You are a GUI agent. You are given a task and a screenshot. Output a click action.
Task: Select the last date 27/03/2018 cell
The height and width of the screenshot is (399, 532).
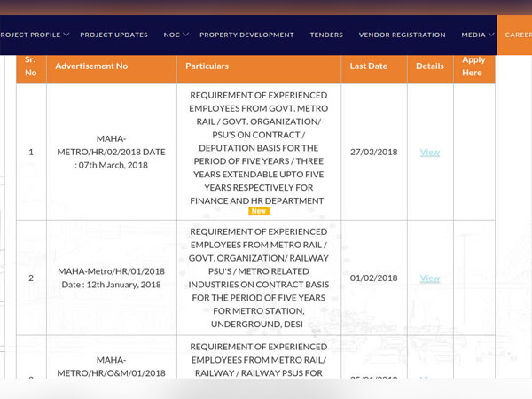pyautogui.click(x=374, y=152)
